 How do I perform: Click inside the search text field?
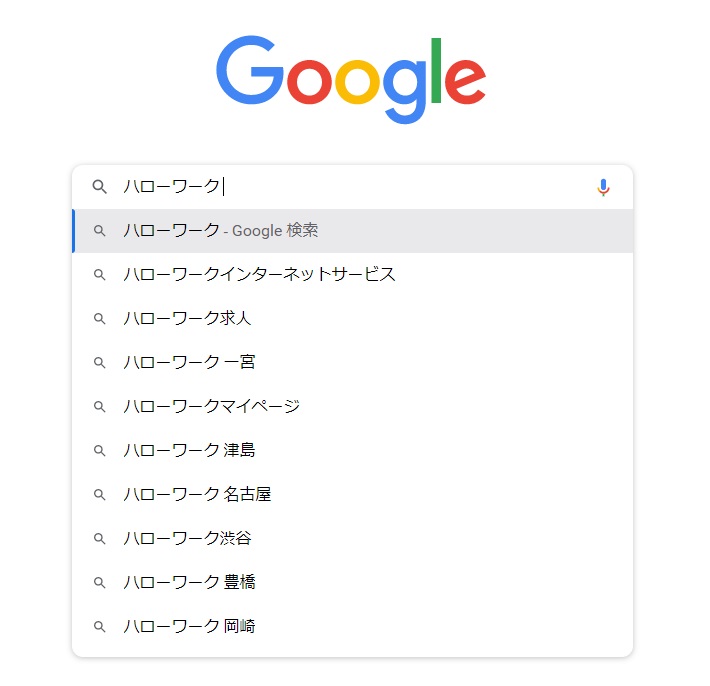[x=353, y=187]
